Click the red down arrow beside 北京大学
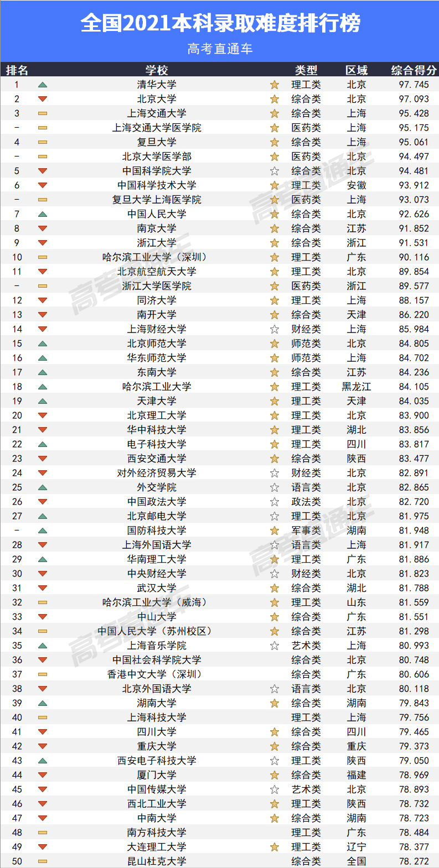Viewport: 439px width, 868px height. click(x=43, y=99)
